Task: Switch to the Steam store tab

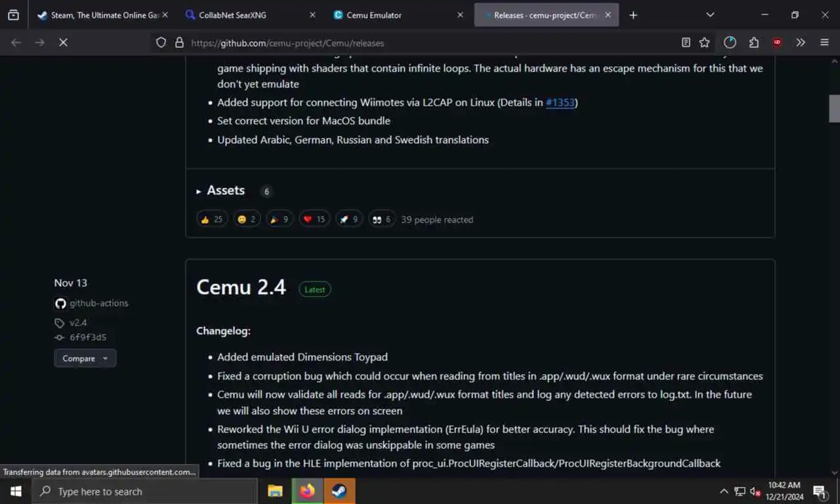Action: coord(98,14)
